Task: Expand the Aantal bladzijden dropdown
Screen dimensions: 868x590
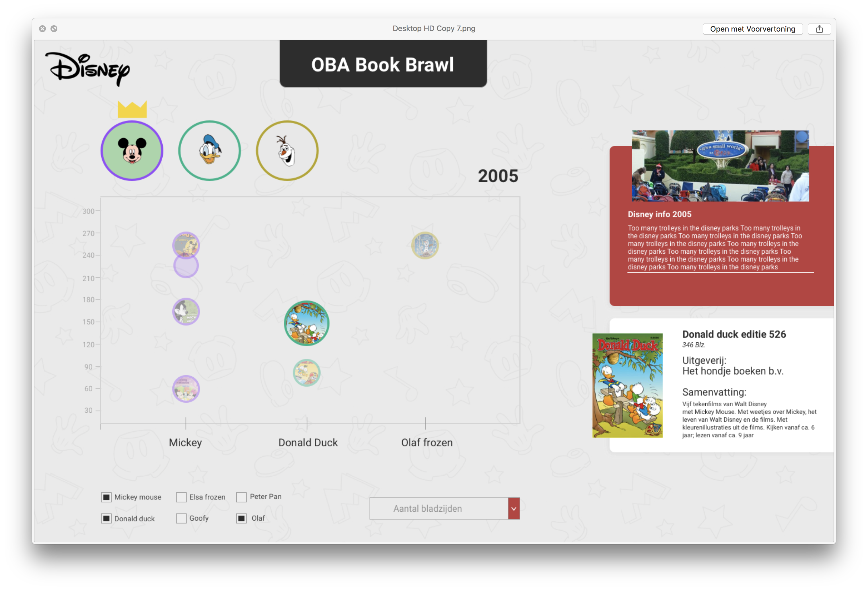Action: pos(515,508)
